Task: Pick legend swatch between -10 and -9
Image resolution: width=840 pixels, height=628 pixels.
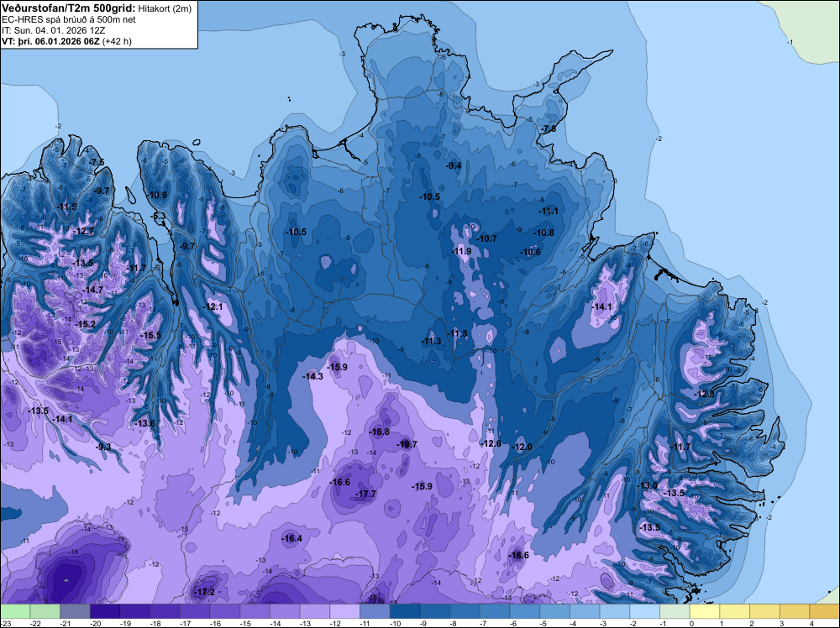Action: click(x=405, y=611)
